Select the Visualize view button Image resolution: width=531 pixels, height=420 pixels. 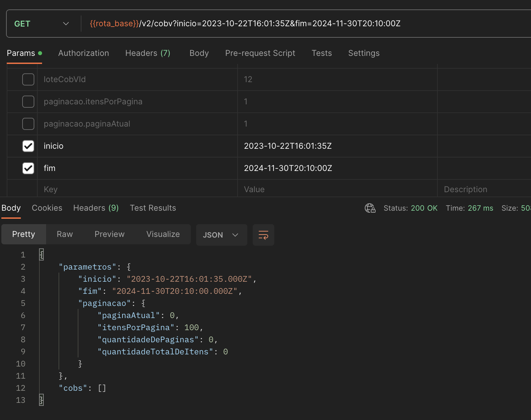coord(163,234)
